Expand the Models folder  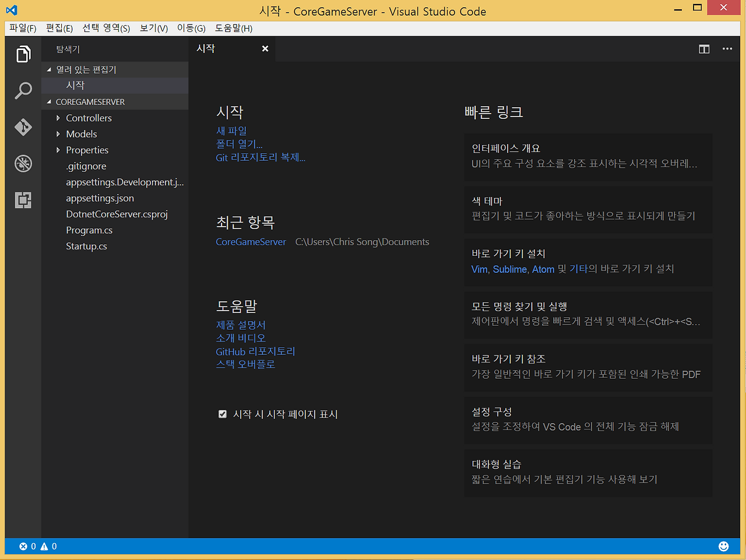coord(58,134)
